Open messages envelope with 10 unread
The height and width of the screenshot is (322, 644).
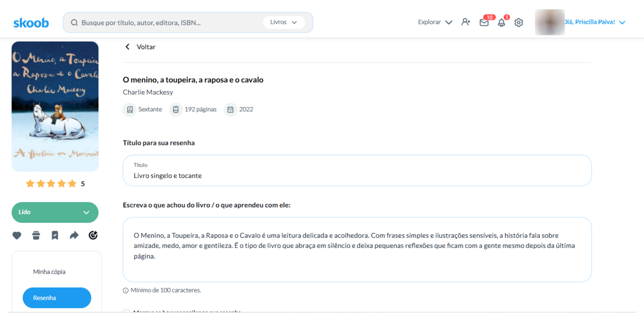coord(484,23)
